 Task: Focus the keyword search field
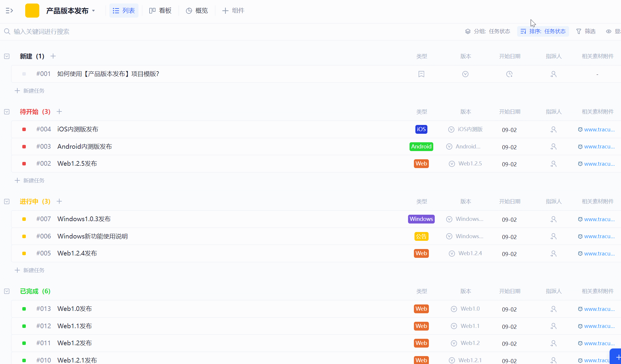(x=41, y=31)
